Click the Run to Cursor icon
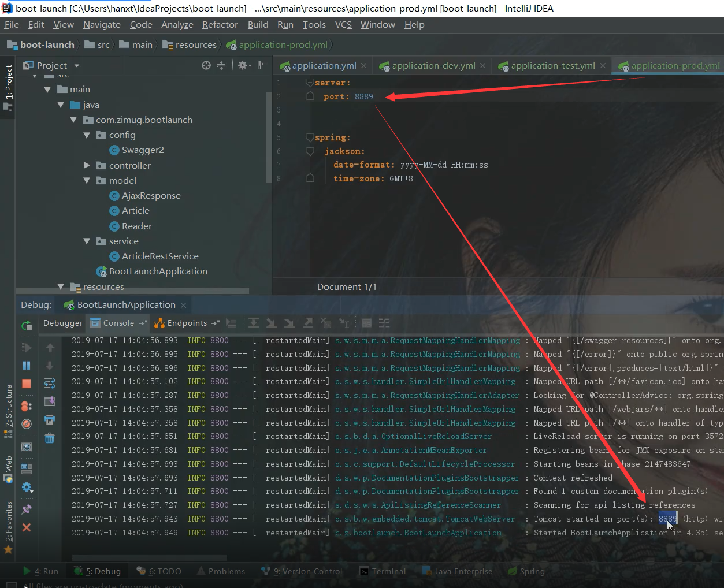The height and width of the screenshot is (588, 724). 344,323
